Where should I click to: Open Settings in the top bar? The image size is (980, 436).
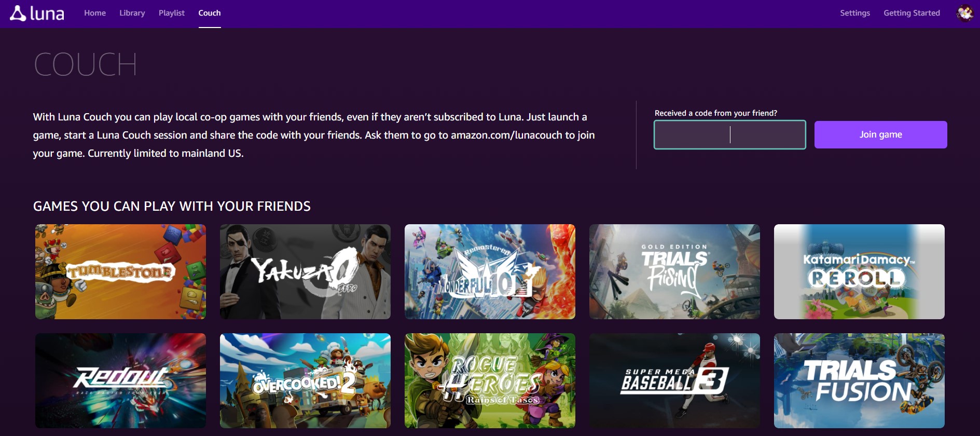click(x=855, y=13)
